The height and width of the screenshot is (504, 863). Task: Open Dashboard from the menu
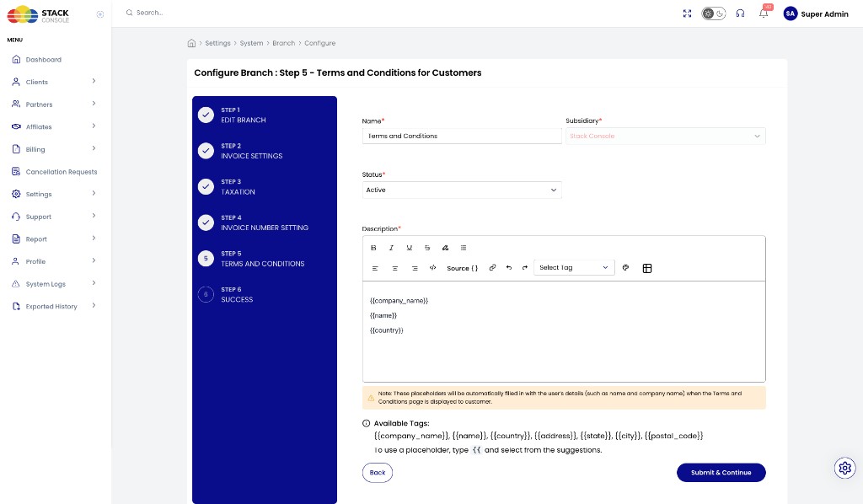tap(44, 60)
